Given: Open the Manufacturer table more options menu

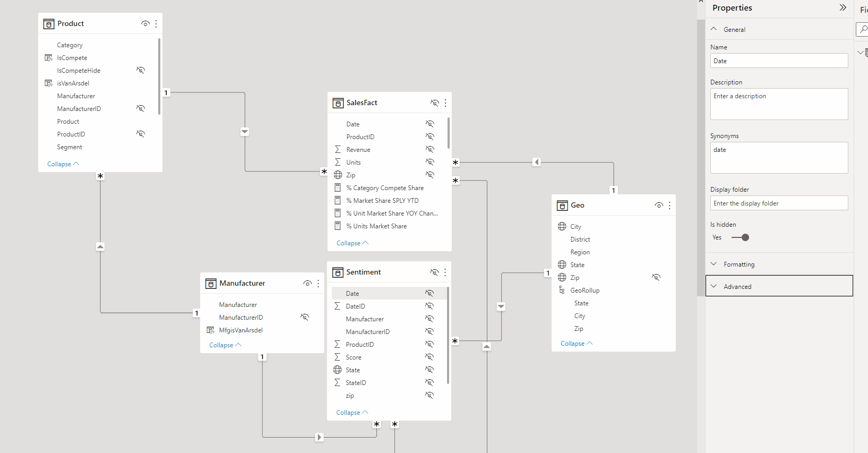Looking at the screenshot, I should pyautogui.click(x=318, y=283).
